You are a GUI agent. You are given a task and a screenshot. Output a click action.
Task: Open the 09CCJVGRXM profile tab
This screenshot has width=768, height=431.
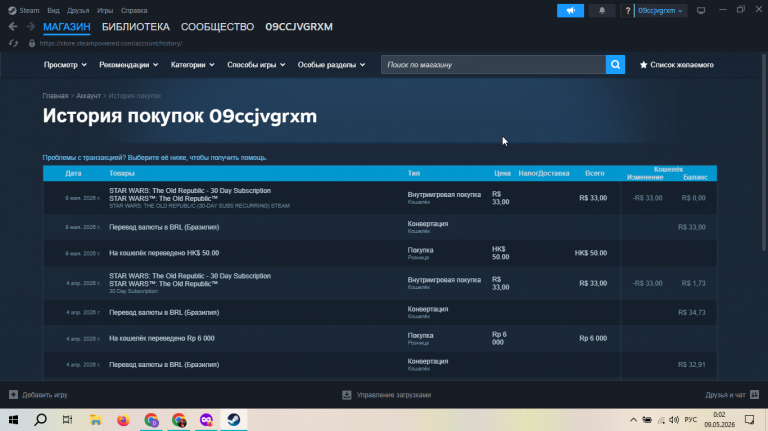[299, 27]
